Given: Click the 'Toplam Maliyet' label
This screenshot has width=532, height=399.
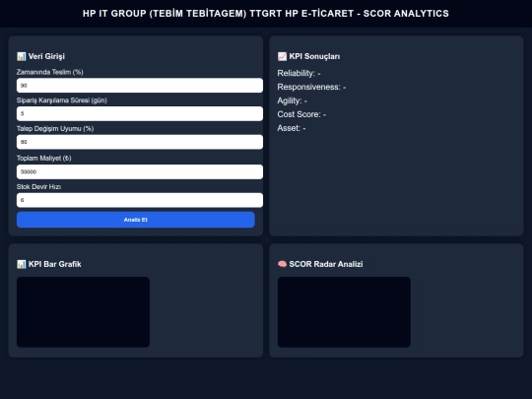Looking at the screenshot, I should tap(44, 158).
